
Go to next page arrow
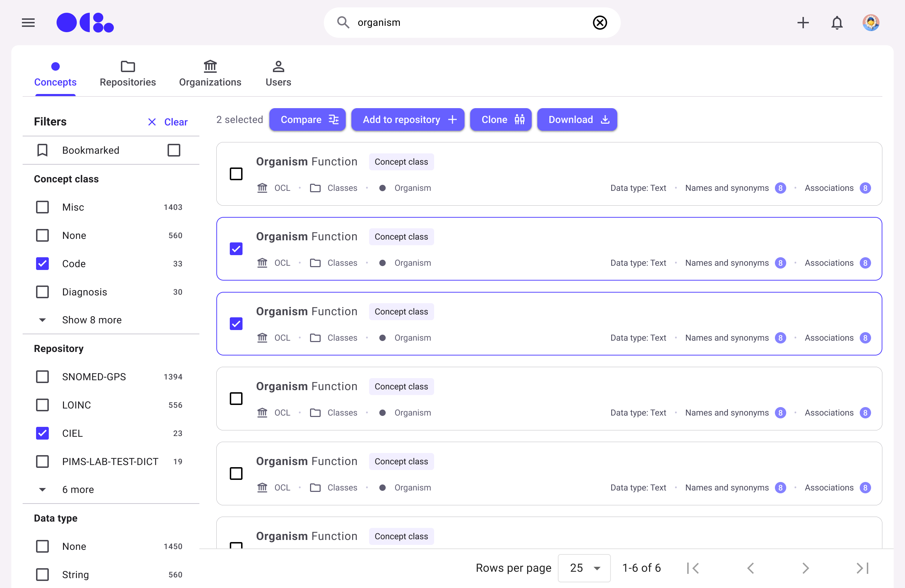[x=805, y=568]
